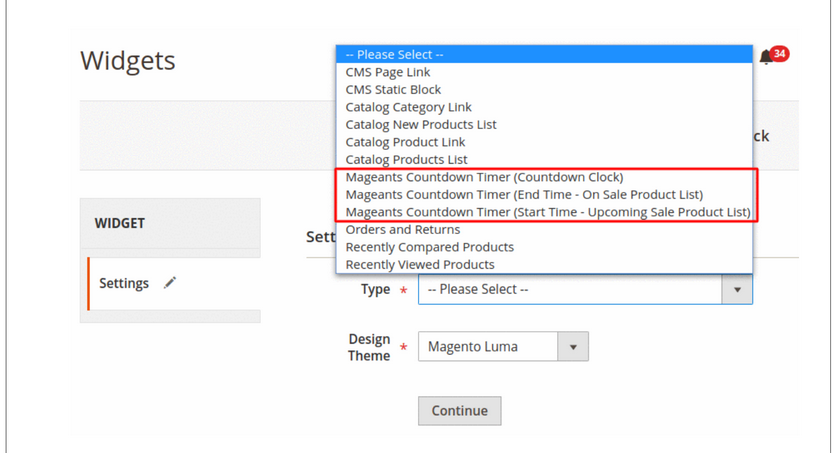Click the Continue button
The width and height of the screenshot is (837, 453).
point(460,411)
